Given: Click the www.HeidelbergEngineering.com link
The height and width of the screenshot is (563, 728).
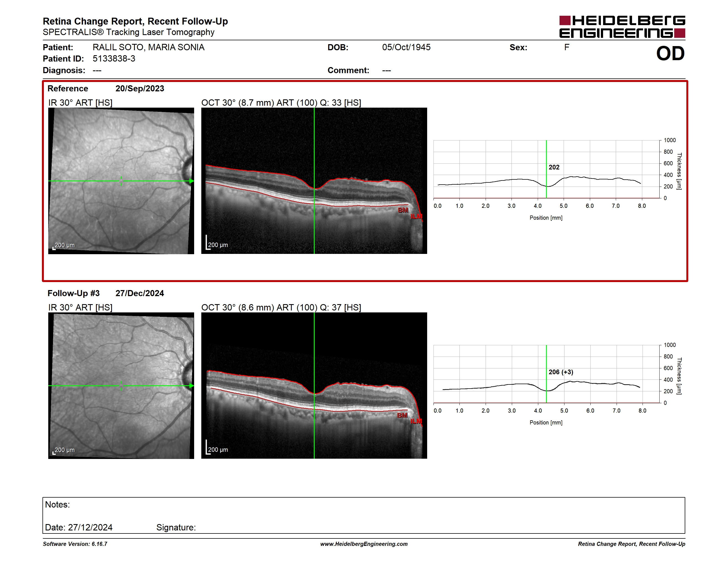Looking at the screenshot, I should click(364, 544).
